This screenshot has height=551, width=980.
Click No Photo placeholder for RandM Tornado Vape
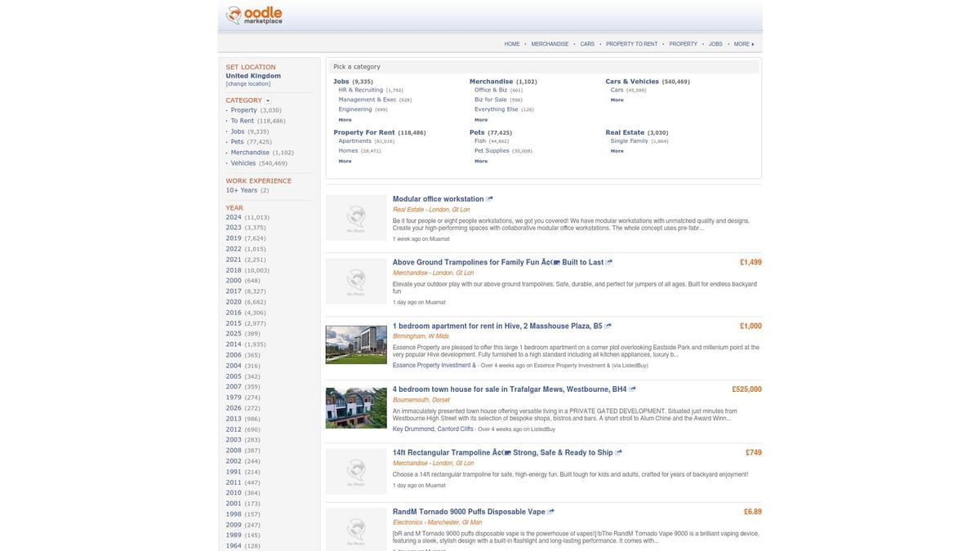tap(356, 529)
